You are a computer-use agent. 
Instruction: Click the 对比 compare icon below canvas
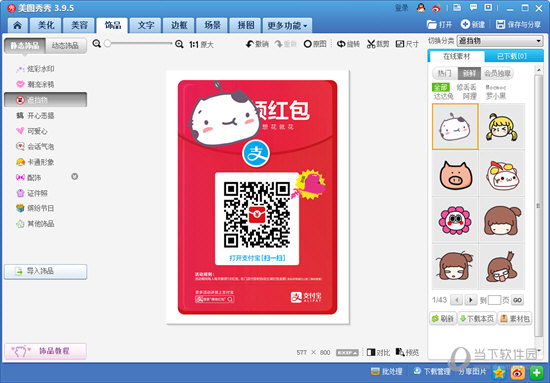378,352
